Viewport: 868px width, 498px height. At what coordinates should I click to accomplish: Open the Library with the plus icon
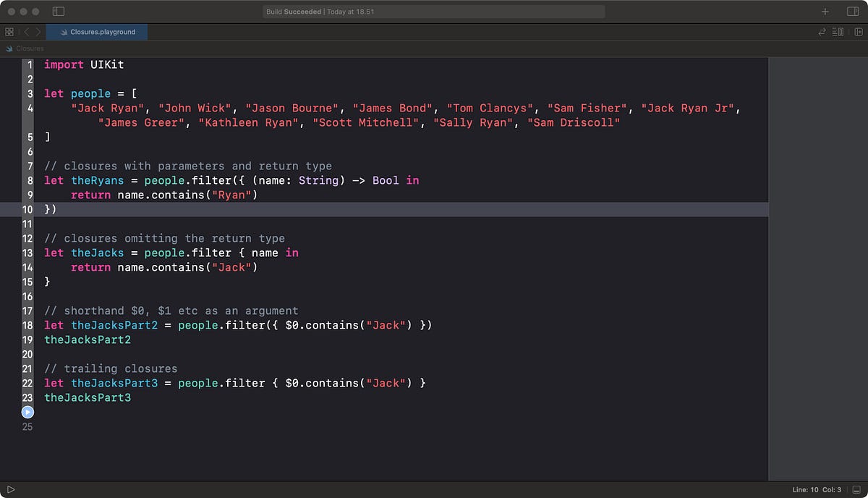click(825, 12)
